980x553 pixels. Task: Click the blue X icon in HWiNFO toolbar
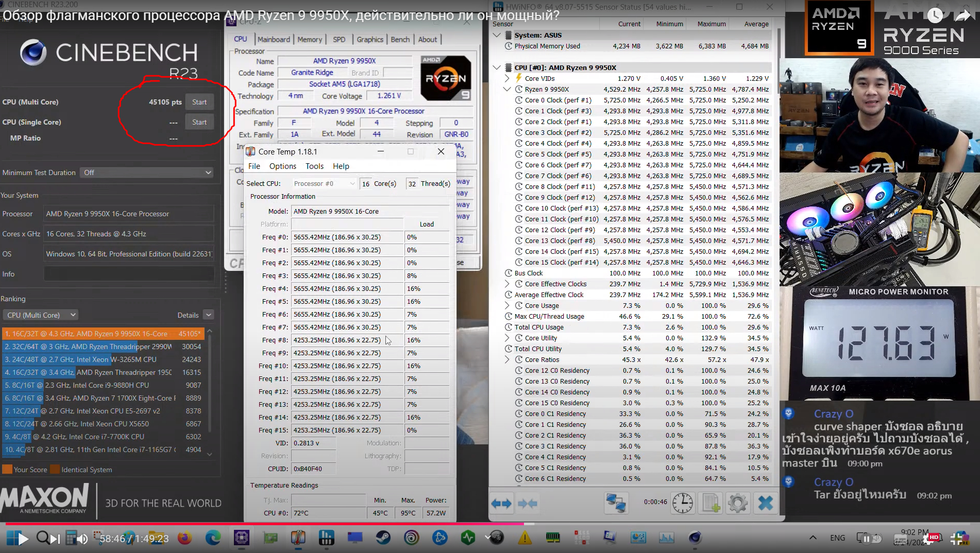pos(766,503)
